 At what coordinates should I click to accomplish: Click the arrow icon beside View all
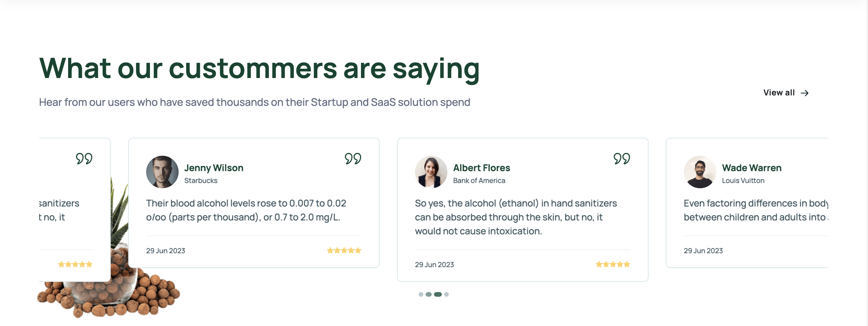click(x=804, y=93)
